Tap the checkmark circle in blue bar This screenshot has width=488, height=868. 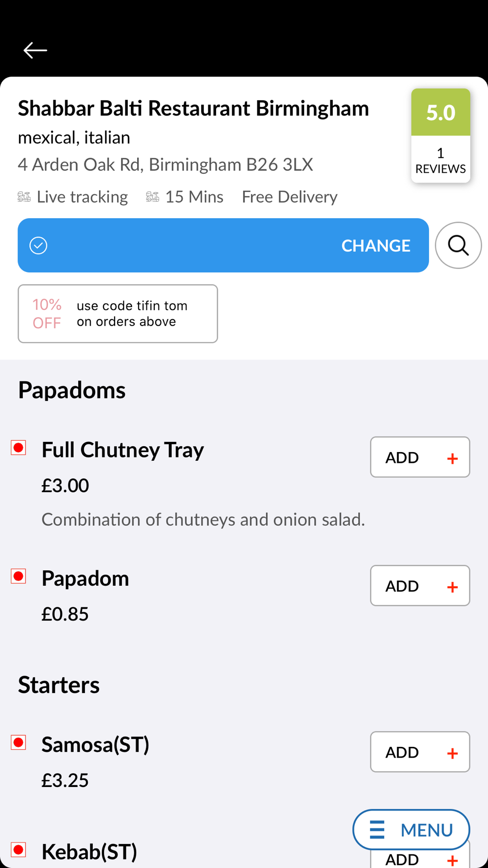pyautogui.click(x=39, y=246)
